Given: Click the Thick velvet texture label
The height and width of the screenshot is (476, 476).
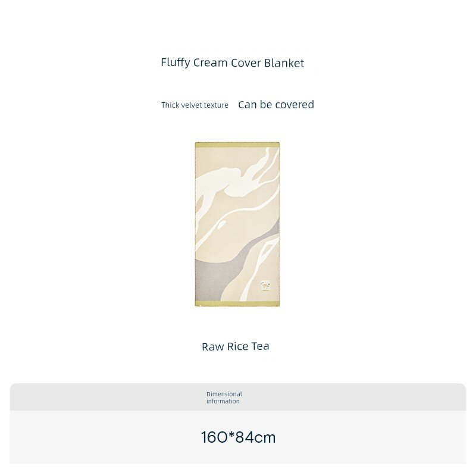Looking at the screenshot, I should [x=195, y=105].
